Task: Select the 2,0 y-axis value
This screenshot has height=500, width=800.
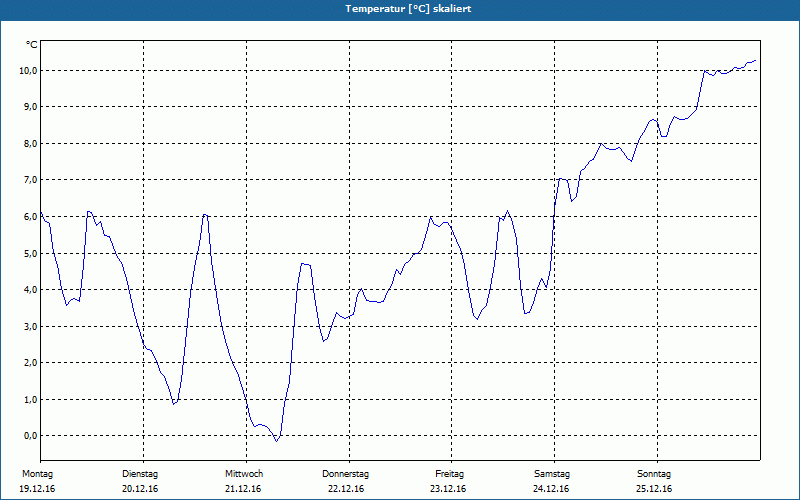Action: point(30,362)
